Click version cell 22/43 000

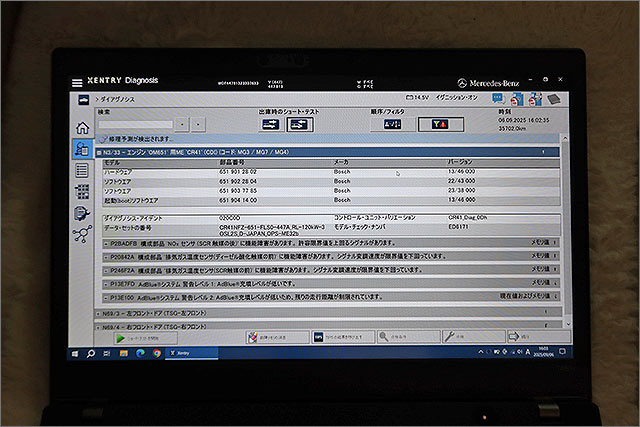coord(462,181)
